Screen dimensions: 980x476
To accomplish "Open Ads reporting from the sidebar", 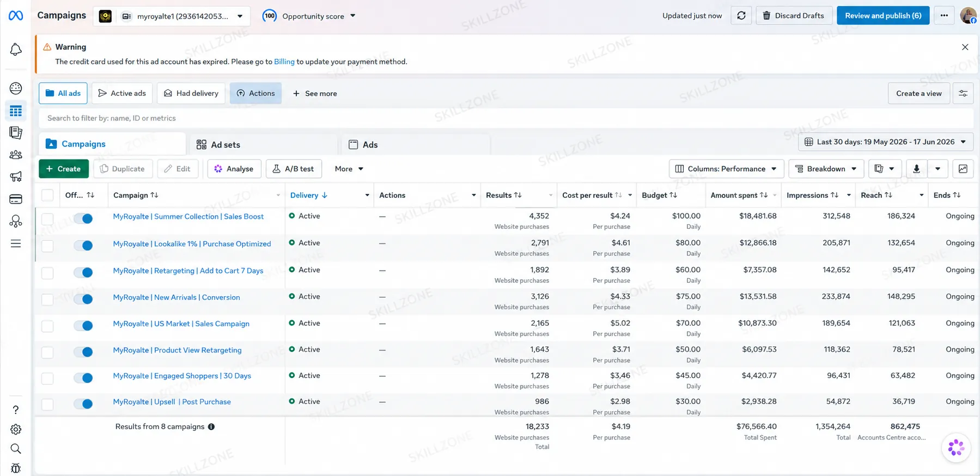I will [16, 132].
